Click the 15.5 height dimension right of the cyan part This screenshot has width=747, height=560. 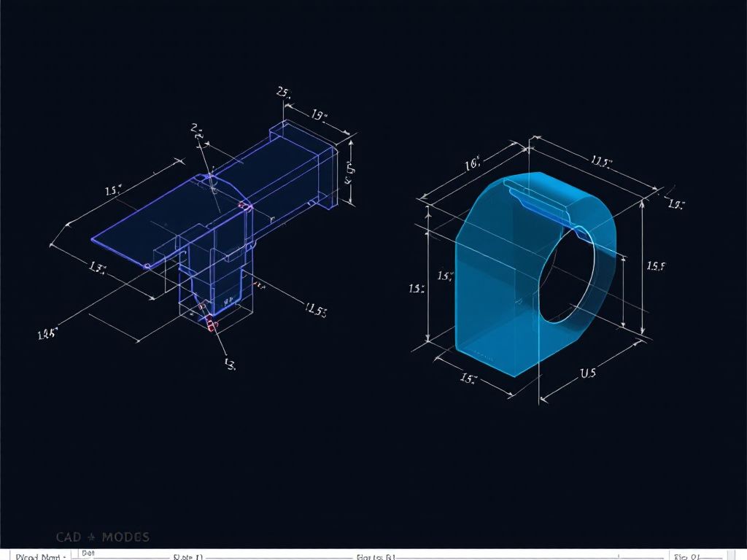point(656,266)
